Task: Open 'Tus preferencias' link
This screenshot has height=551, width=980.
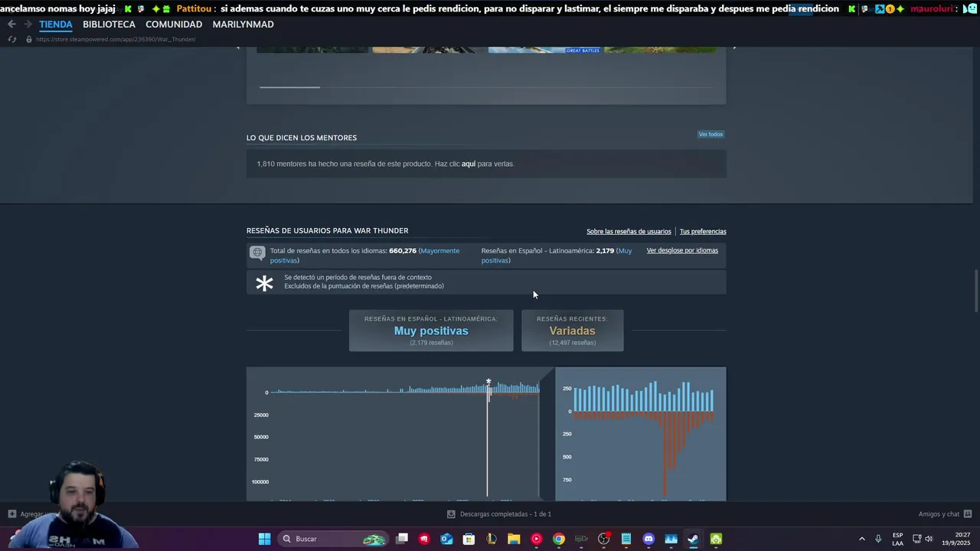Action: (703, 231)
